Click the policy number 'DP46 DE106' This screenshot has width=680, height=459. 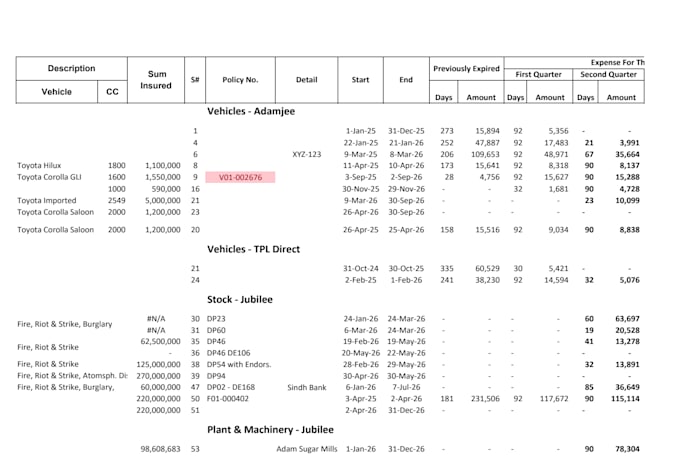click(229, 353)
